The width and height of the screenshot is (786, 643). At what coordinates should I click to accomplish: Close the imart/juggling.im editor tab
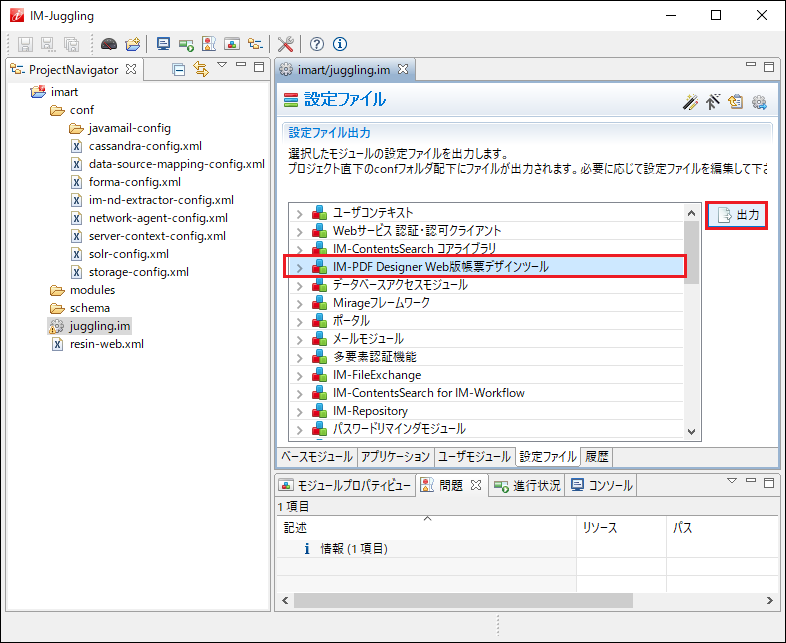403,69
